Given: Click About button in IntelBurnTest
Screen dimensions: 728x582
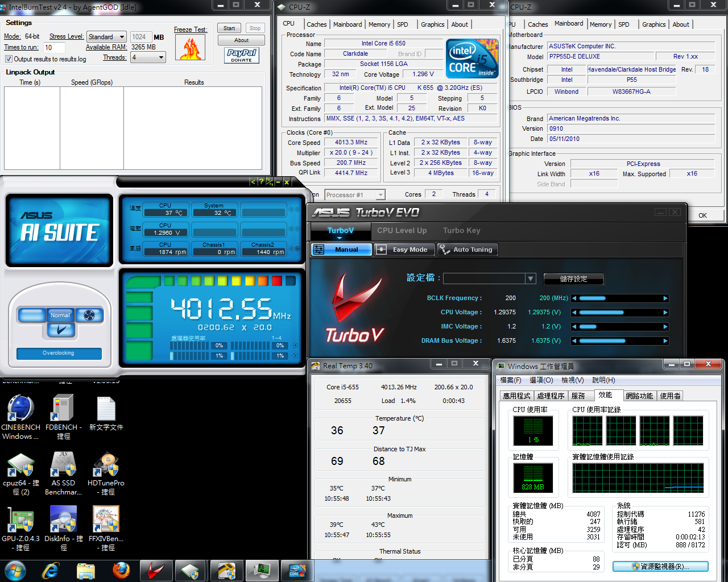Looking at the screenshot, I should click(242, 40).
